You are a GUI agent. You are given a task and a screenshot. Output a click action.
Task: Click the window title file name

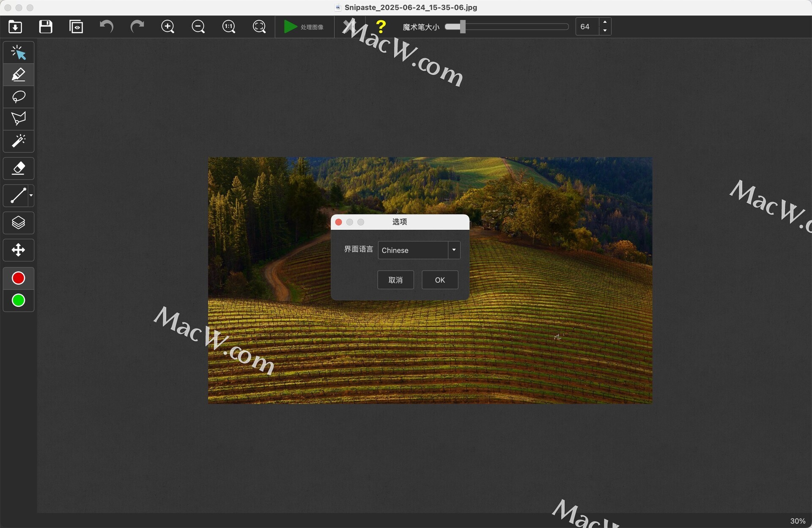(x=411, y=7)
